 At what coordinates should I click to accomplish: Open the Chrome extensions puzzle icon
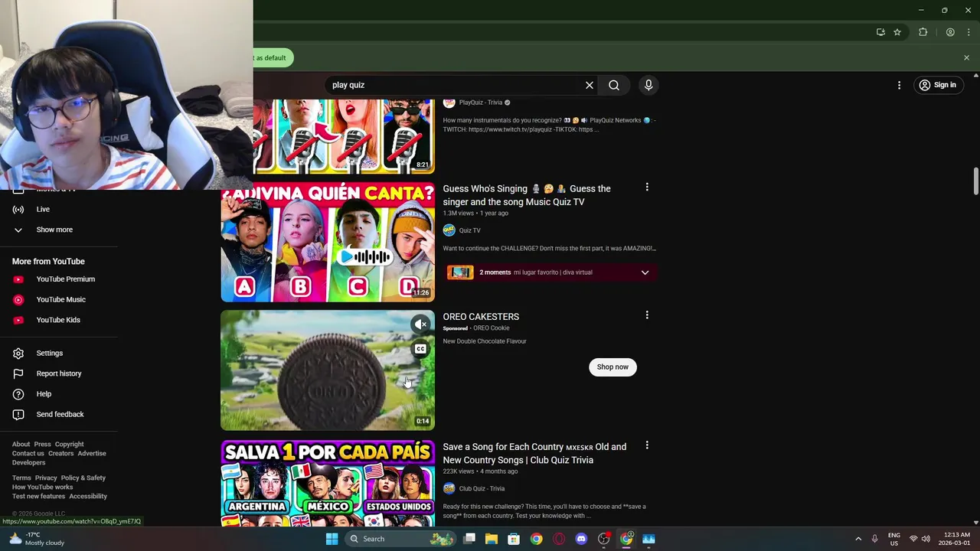click(x=923, y=32)
